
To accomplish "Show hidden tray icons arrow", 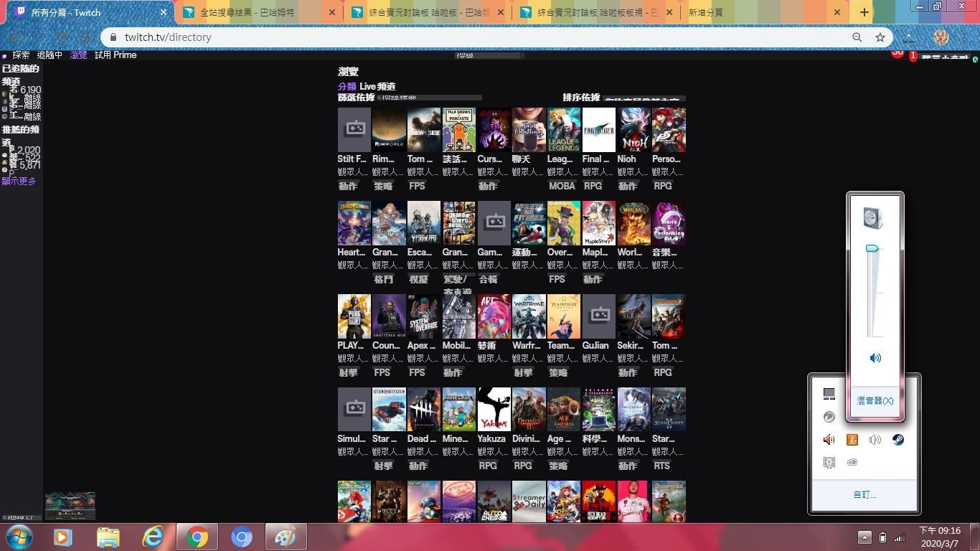I will [x=864, y=537].
